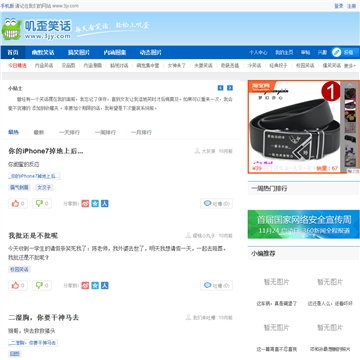The width and height of the screenshot is (360, 360).
Task: Click the iPhone7 image placeholder link
Action: 34,176
